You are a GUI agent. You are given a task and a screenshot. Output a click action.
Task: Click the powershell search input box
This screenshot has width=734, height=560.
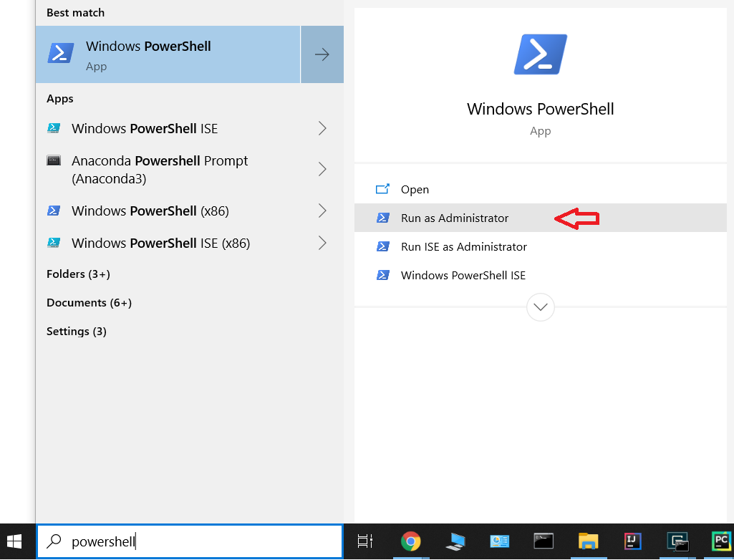pyautogui.click(x=190, y=541)
